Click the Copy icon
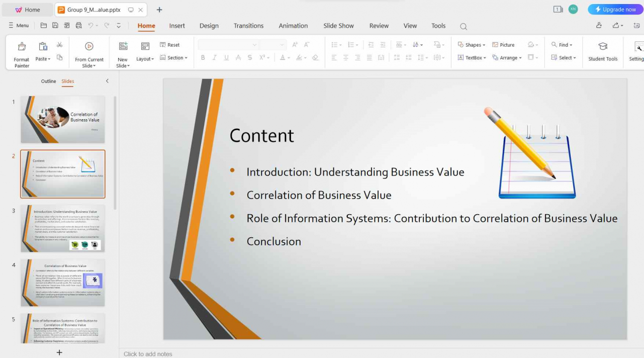This screenshot has width=644, height=358. [59, 57]
